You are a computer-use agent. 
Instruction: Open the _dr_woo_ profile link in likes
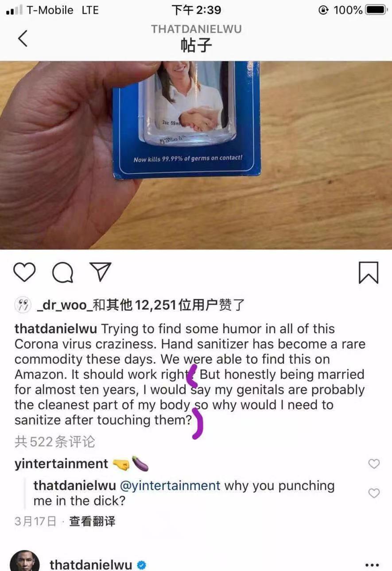[x=68, y=305]
